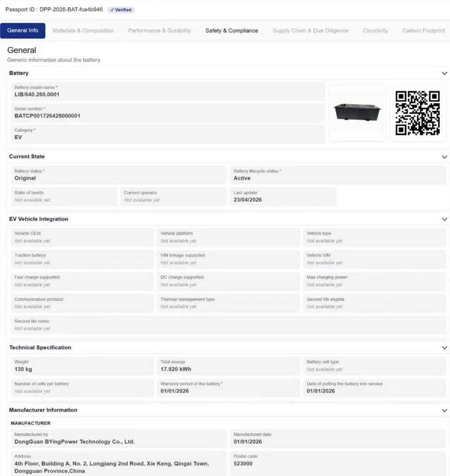This screenshot has width=450, height=476.
Task: Click the Passport ID text
Action: (x=54, y=9)
